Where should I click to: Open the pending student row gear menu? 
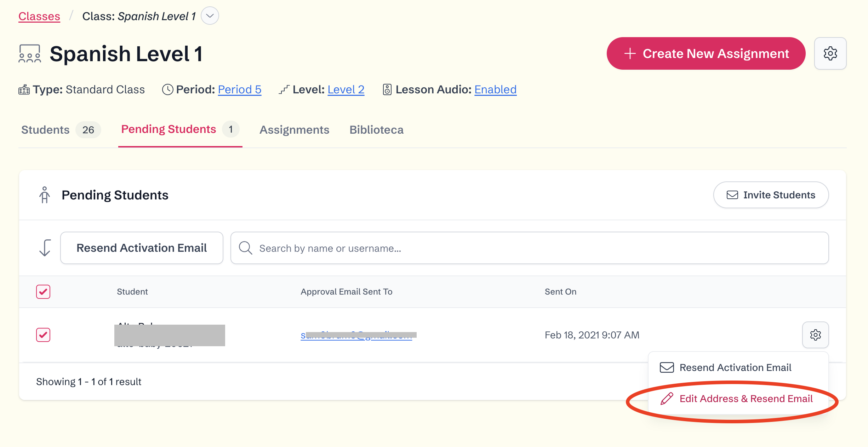pyautogui.click(x=815, y=335)
